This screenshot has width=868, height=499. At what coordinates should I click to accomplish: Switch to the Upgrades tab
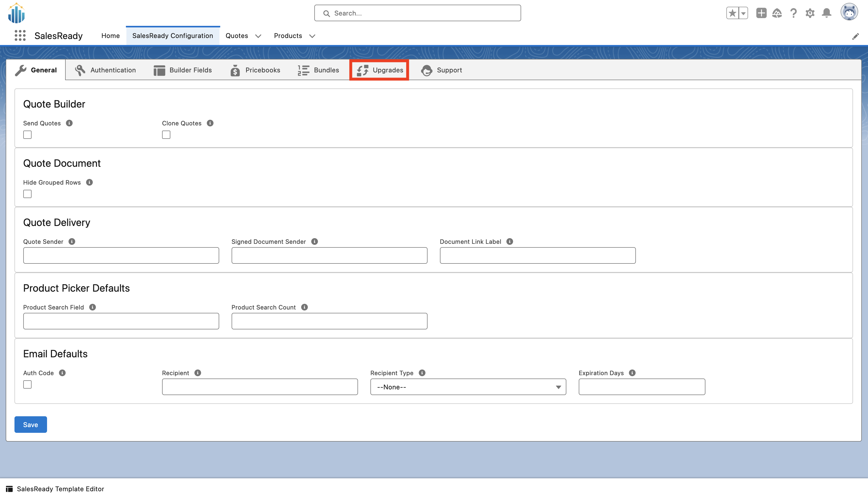(379, 70)
